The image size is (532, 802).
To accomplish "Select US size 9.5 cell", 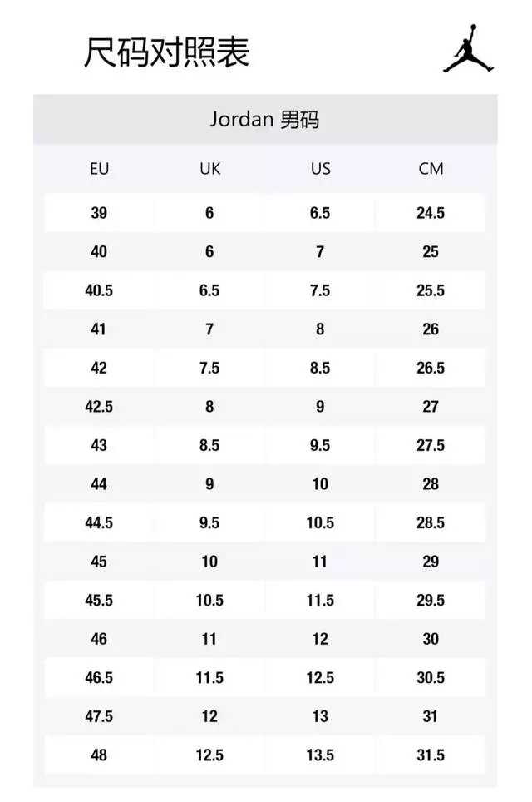I will tap(320, 445).
